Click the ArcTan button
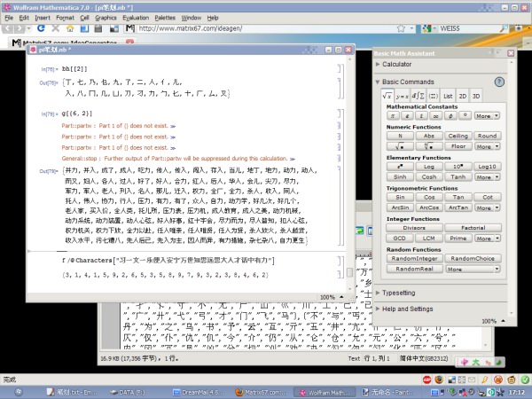The image size is (532, 399). tap(458, 207)
